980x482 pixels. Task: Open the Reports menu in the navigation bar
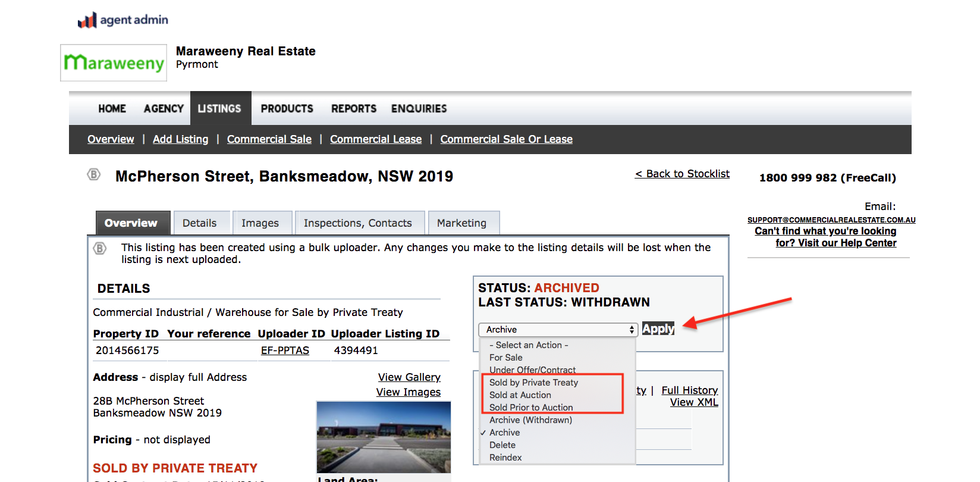click(x=353, y=108)
